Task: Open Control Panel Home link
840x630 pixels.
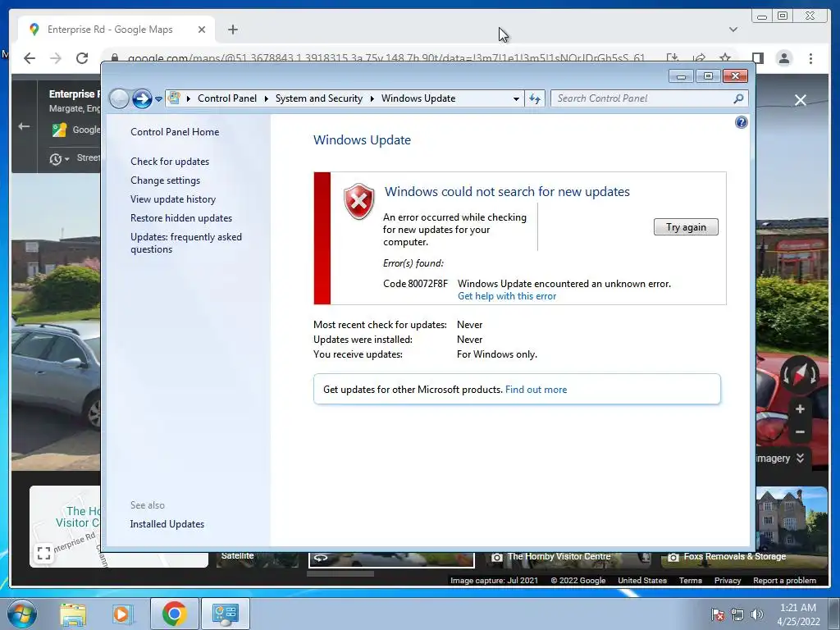Action: click(175, 132)
